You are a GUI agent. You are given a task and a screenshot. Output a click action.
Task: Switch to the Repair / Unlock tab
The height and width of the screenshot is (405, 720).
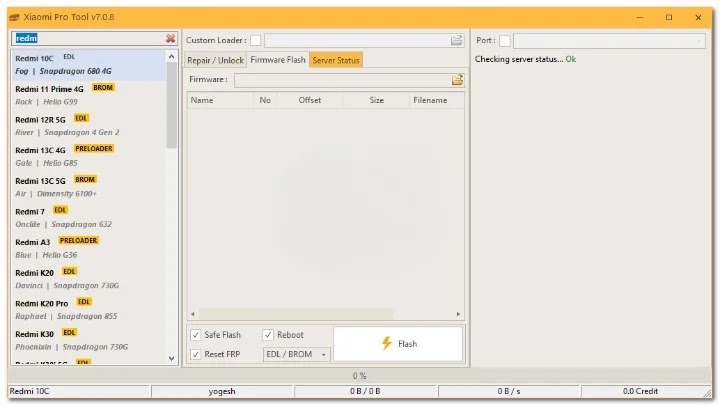click(x=215, y=60)
